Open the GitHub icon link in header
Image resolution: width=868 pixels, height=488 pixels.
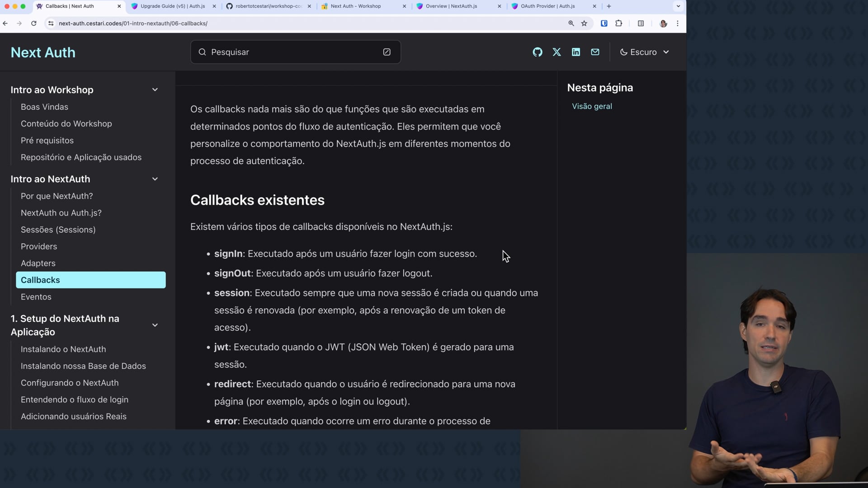(537, 52)
